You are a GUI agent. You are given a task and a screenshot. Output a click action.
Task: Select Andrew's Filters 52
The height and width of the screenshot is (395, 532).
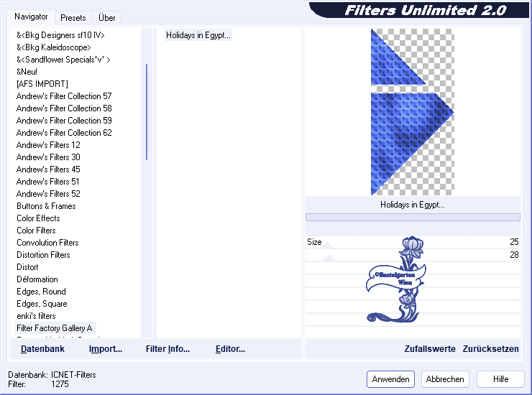pos(48,194)
